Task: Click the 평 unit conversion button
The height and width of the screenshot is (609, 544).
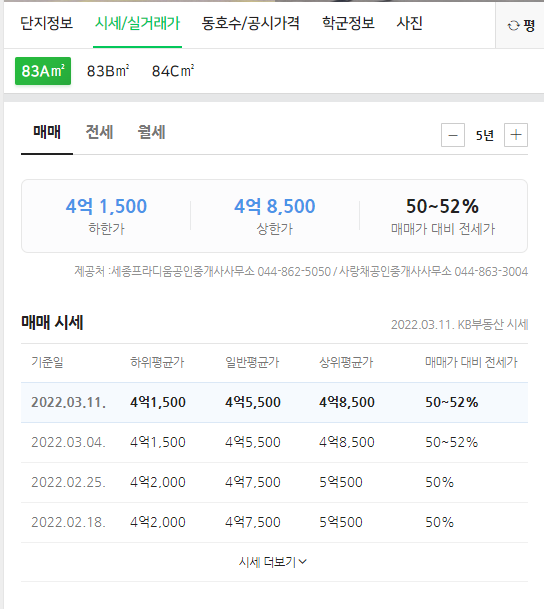Action: point(521,25)
